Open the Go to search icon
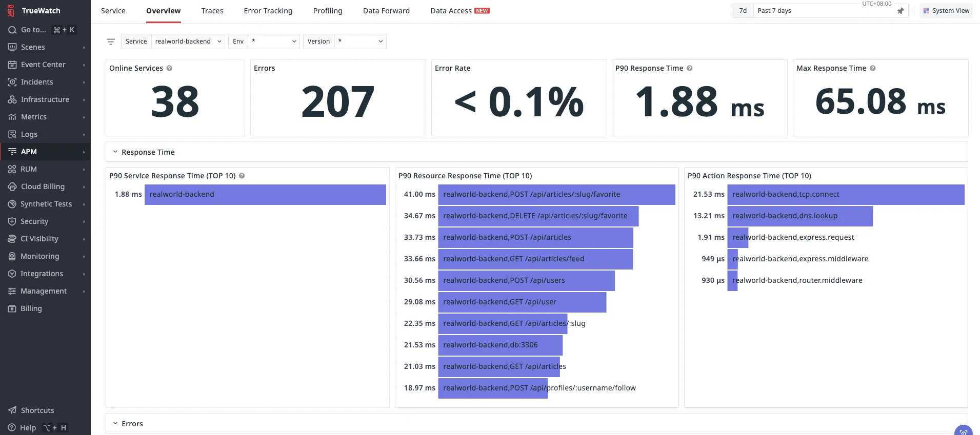The width and height of the screenshot is (980, 435). [12, 30]
